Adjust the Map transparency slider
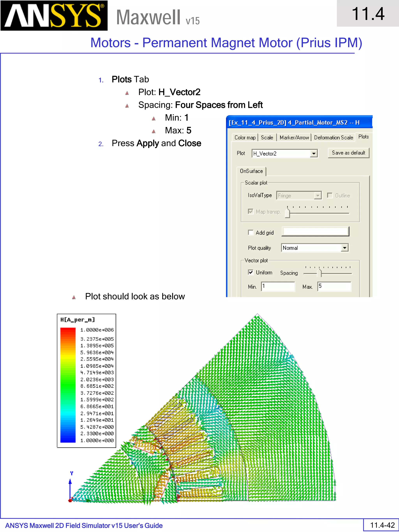The image size is (399, 532). [x=287, y=213]
